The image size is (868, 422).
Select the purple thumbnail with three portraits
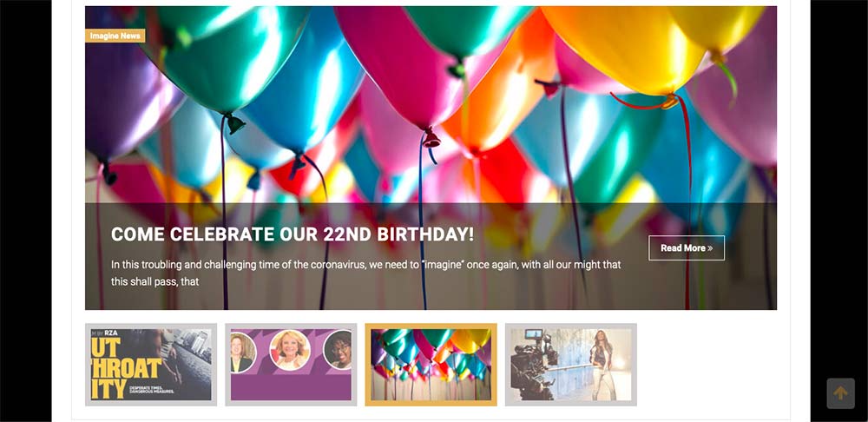pos(291,365)
